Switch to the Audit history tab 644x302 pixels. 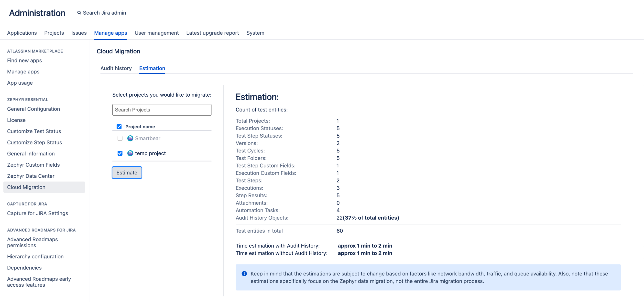click(116, 68)
